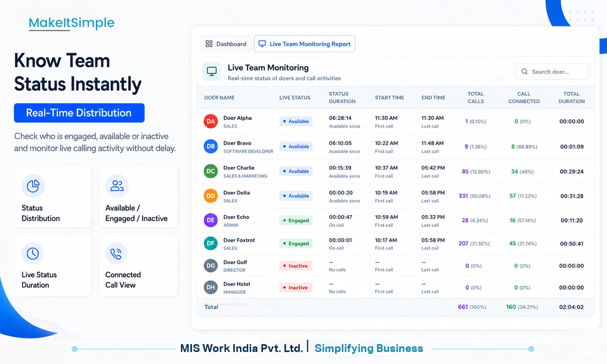Screen dimensions: 607x364
Task: Click the Total duration 02:04:02 value
Action: pyautogui.click(x=571, y=307)
